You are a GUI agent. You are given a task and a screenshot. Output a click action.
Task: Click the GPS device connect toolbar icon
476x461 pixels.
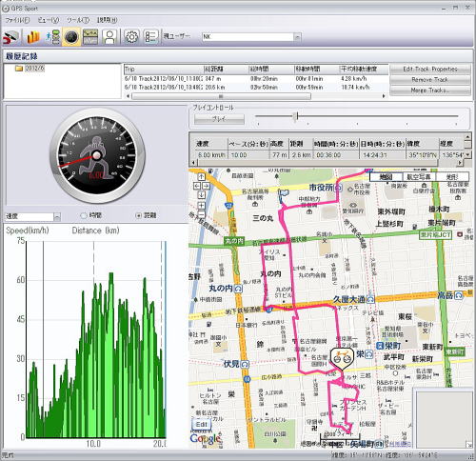point(11,37)
